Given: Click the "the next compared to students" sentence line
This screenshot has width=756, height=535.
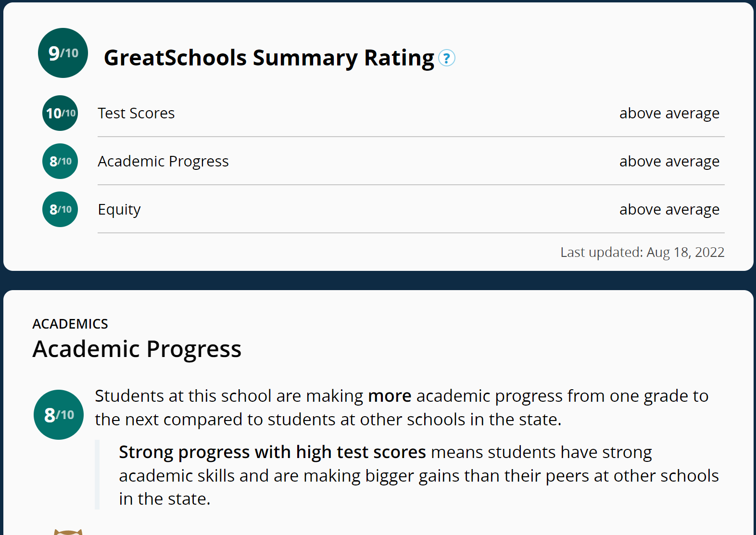Looking at the screenshot, I should tap(328, 420).
